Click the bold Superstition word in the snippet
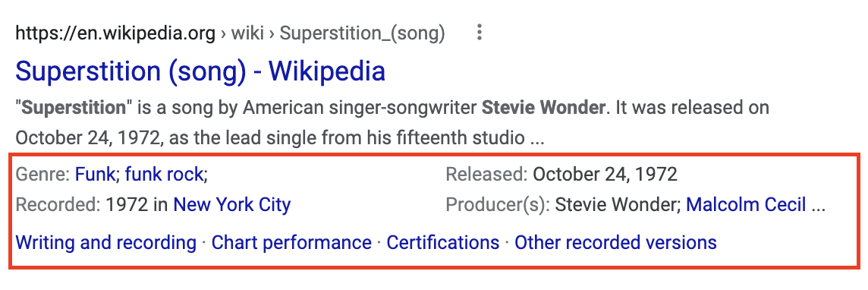Viewport: 868px width, 290px height. 74,107
